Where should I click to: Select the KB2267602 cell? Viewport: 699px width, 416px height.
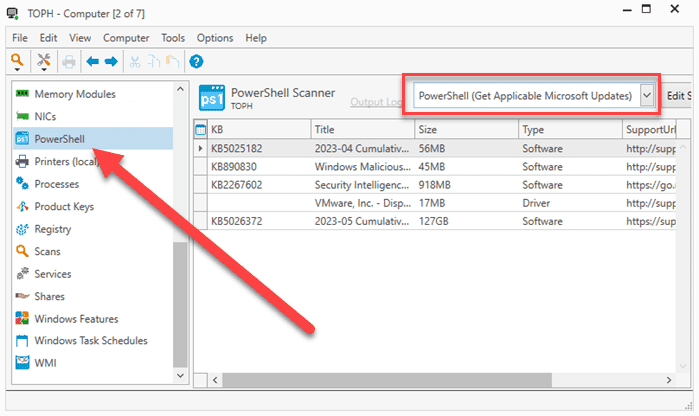259,185
